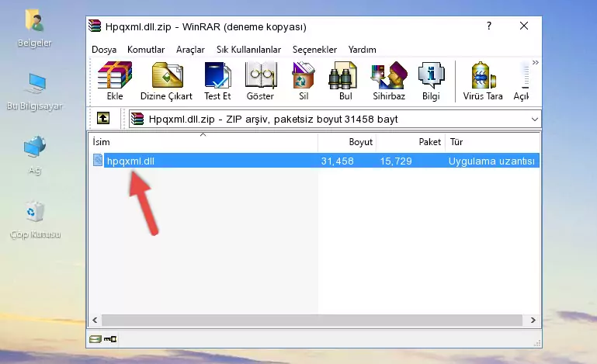The image size is (597, 364).
Task: Select the hpqxml.dll file name
Action: [x=130, y=161]
